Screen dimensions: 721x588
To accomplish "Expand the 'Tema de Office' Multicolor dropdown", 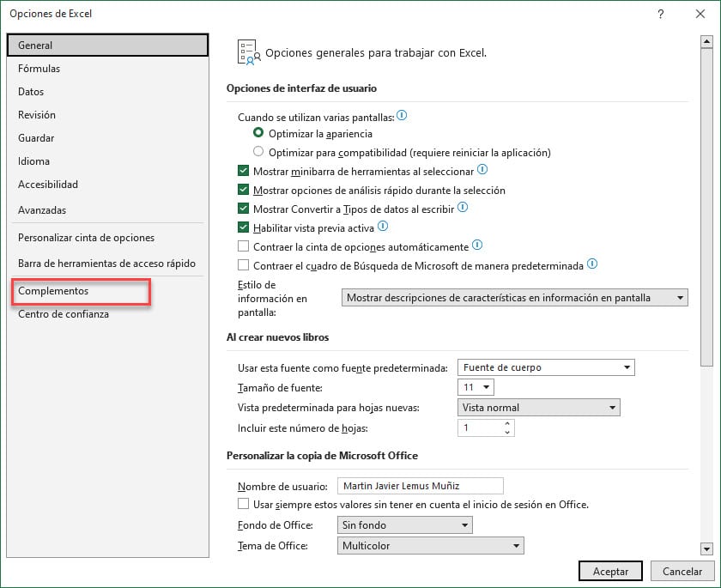I will click(x=429, y=545).
